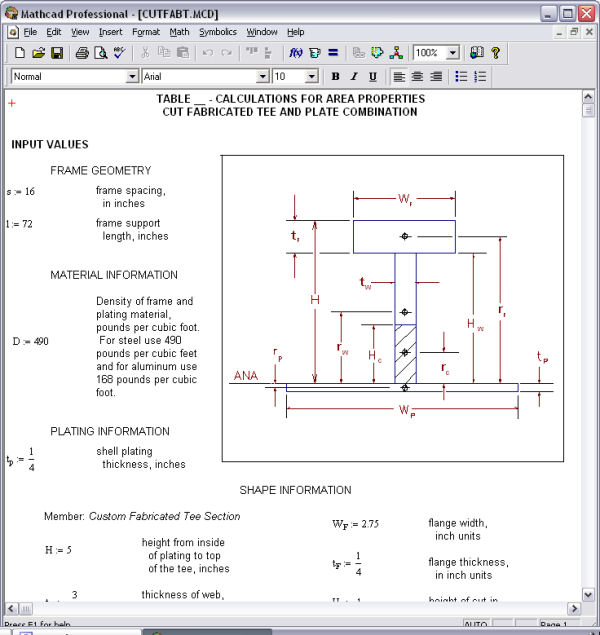Viewport: 600px width, 635px height.
Task: Toggle Underline text formatting
Action: pyautogui.click(x=372, y=77)
